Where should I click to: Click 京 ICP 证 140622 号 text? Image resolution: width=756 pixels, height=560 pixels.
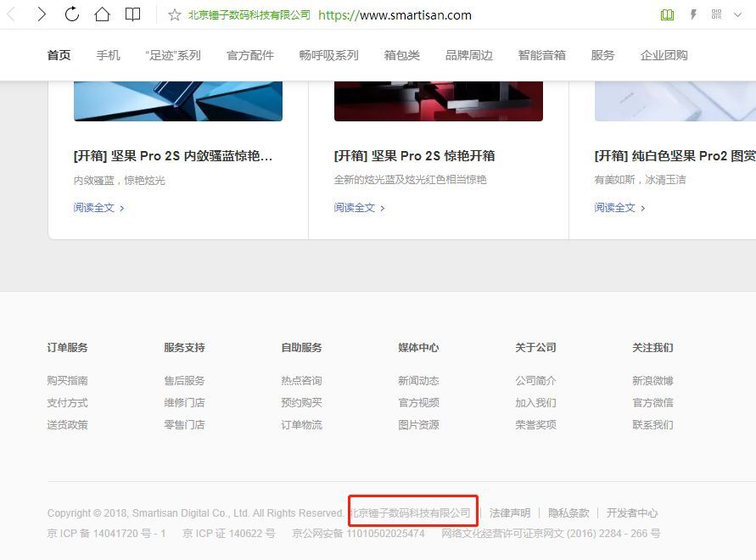point(229,534)
